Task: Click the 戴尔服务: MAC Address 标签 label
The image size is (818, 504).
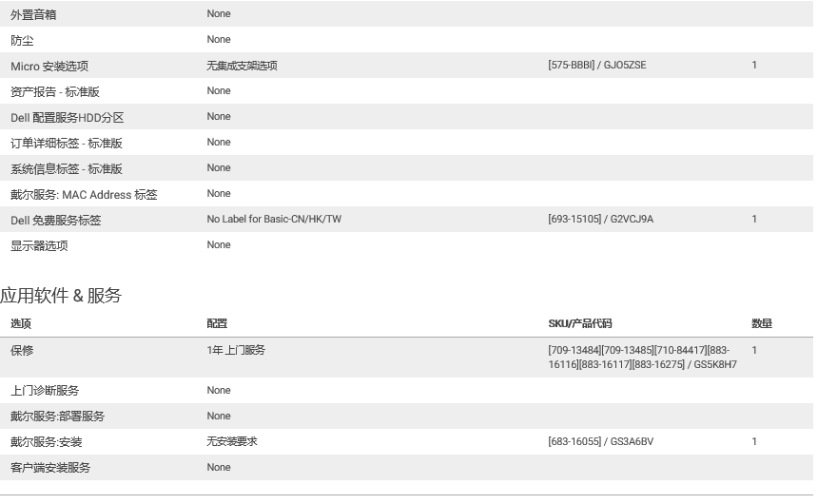Action: click(84, 195)
